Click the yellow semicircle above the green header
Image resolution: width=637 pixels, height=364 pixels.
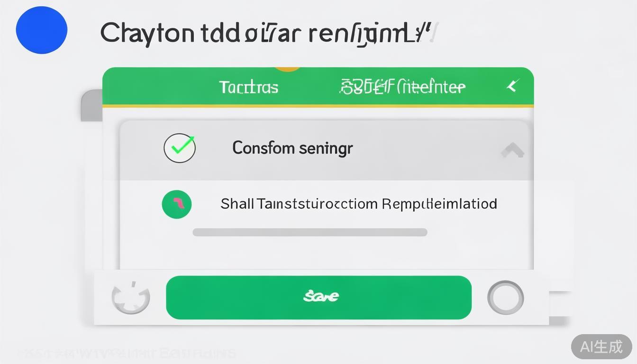[x=288, y=69]
